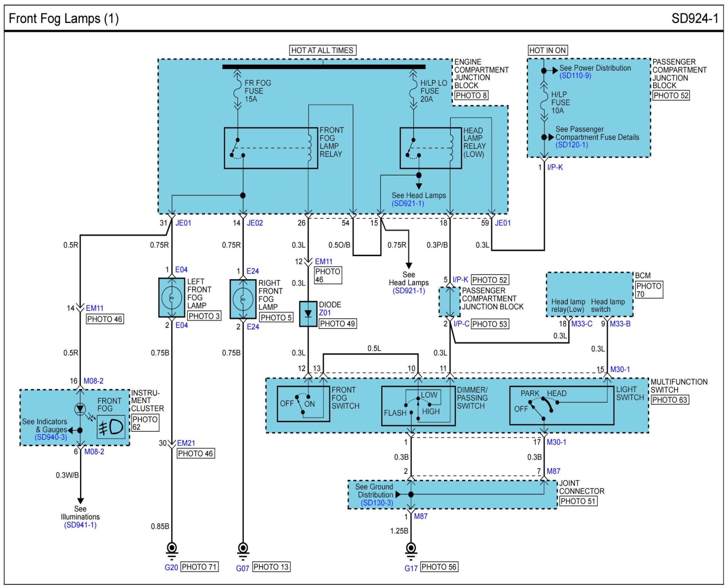
Task: Click the SD110-9 Power Distribution link
Action: click(x=575, y=76)
